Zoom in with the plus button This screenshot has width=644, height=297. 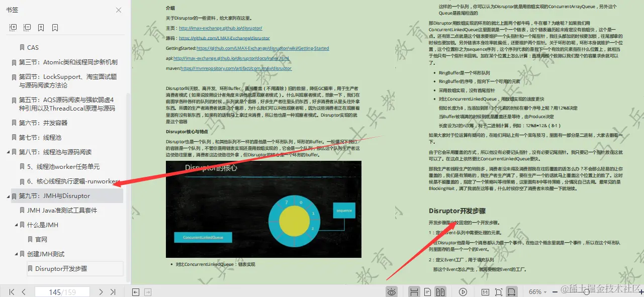tap(641, 292)
